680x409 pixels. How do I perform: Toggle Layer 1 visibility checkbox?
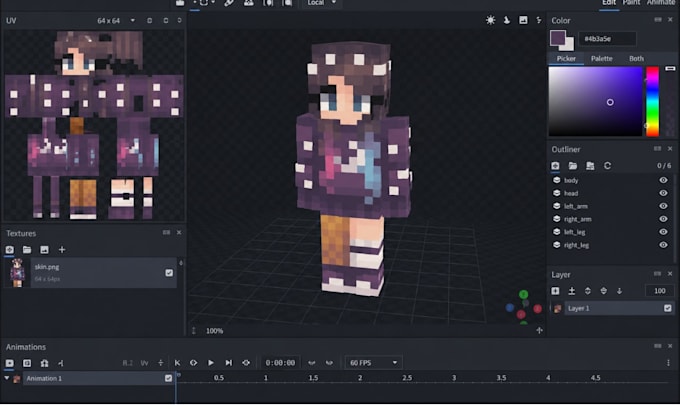pos(667,308)
